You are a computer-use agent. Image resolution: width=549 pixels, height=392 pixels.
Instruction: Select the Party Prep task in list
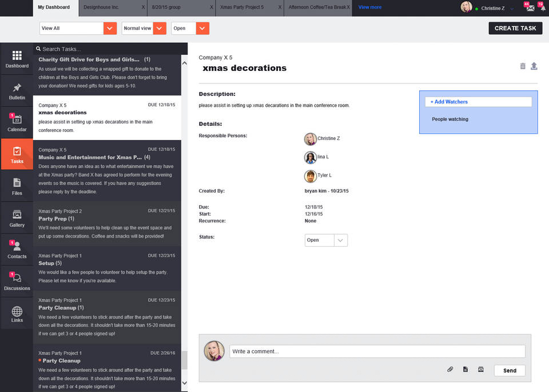click(x=106, y=223)
